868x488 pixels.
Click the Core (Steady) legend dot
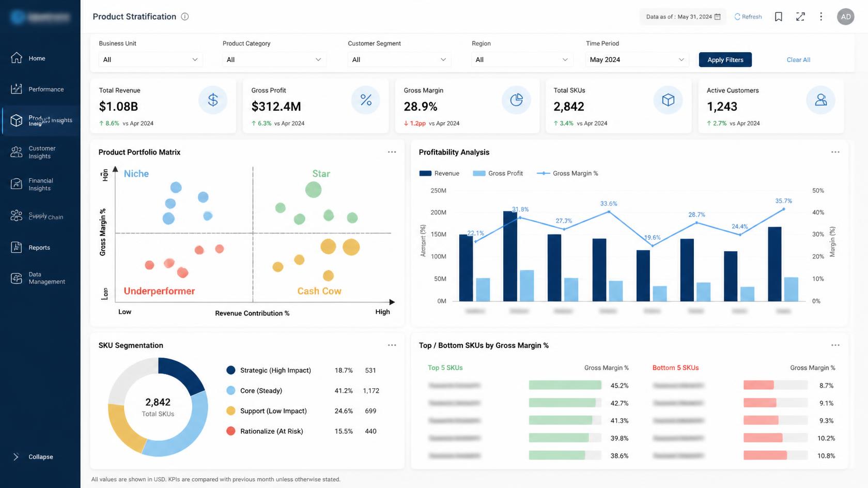pyautogui.click(x=231, y=390)
